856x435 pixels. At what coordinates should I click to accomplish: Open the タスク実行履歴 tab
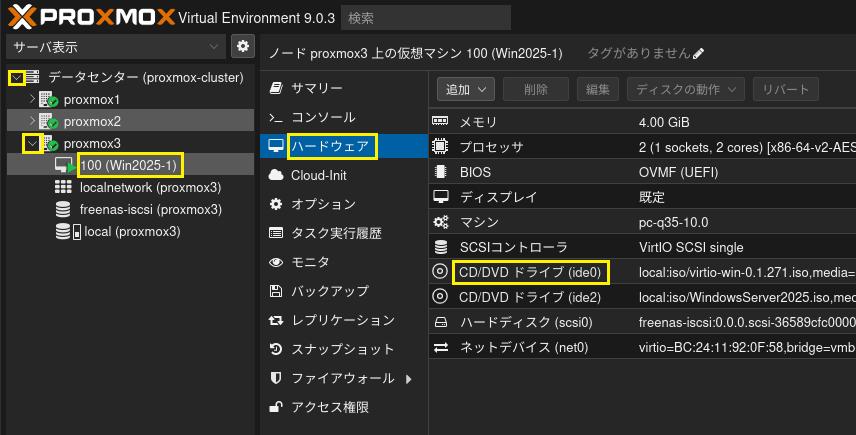[x=344, y=233]
